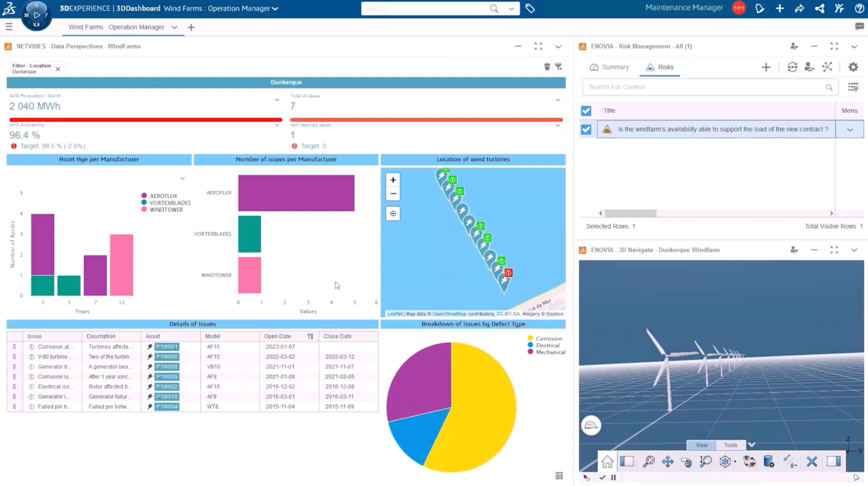868x486 pixels.
Task: Expand the AVG Production / Month dropdown
Action: [277, 100]
